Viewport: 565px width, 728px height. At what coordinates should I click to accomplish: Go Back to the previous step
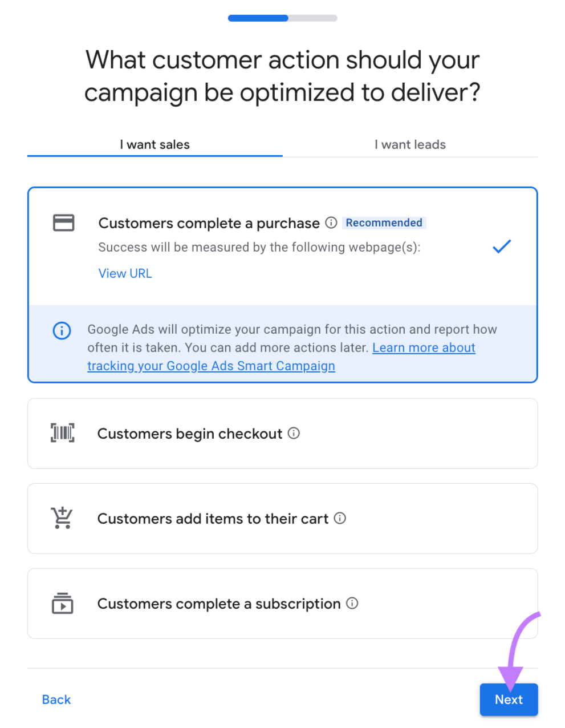pos(56,699)
